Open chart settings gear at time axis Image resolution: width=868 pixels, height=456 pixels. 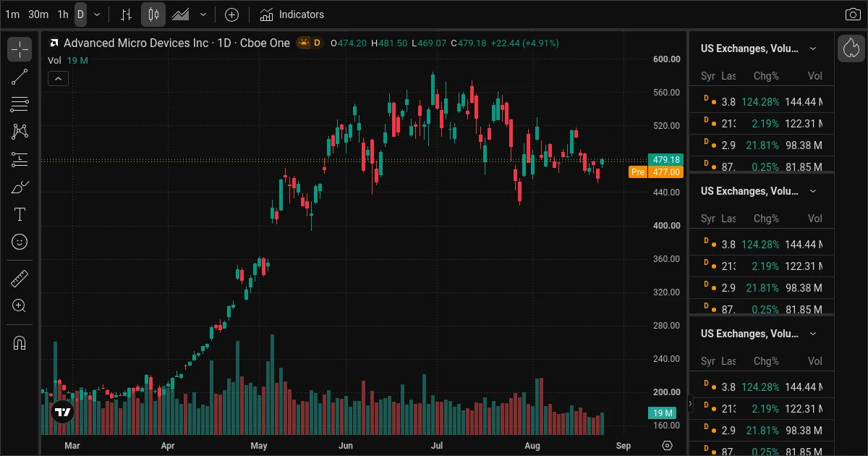[x=668, y=445]
